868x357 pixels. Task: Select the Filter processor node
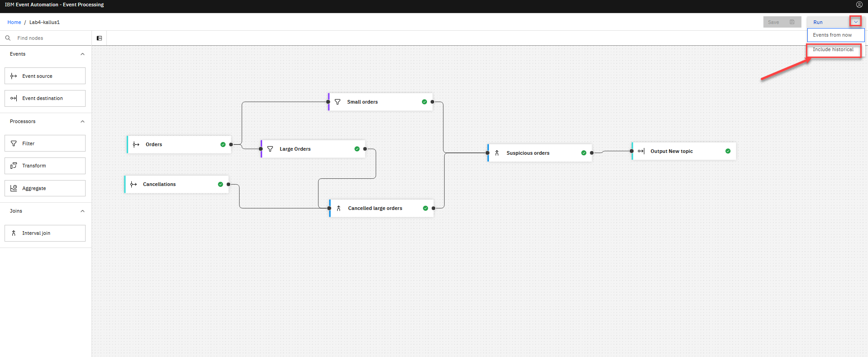(x=45, y=143)
